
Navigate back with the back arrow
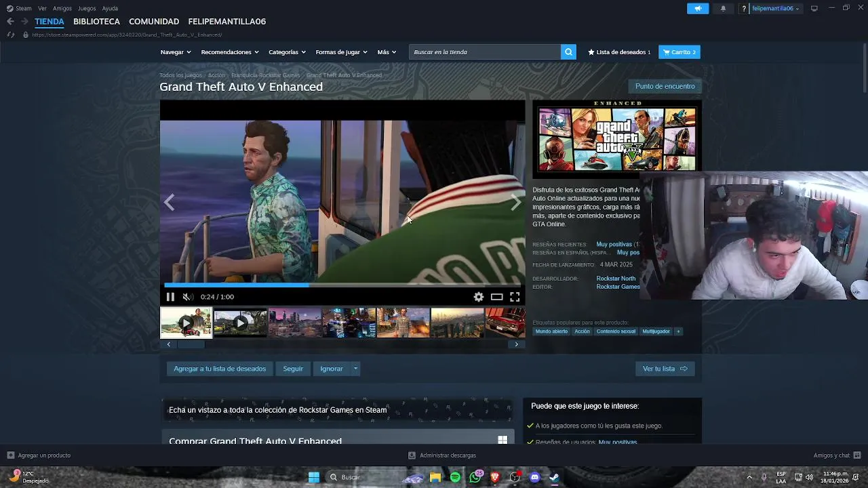(x=10, y=22)
